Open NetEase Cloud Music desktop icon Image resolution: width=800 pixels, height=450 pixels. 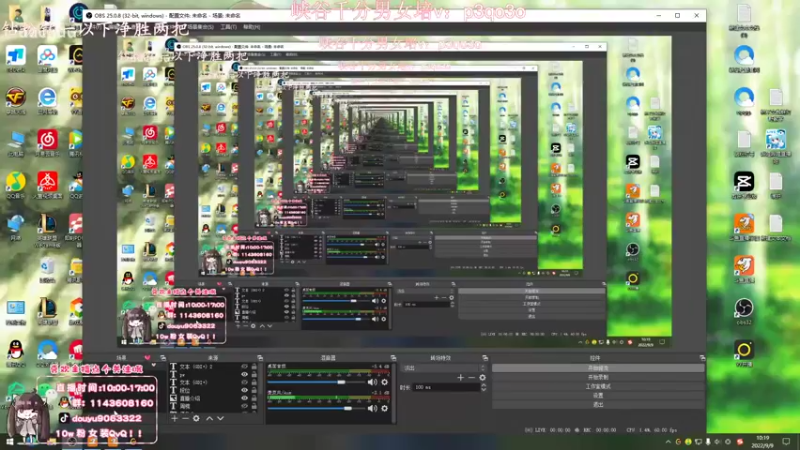coord(47,142)
